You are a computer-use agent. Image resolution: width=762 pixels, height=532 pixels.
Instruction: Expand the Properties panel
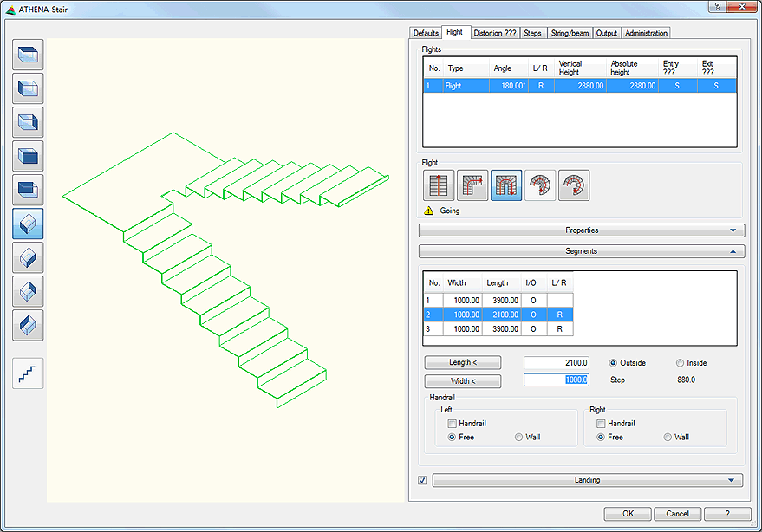583,230
